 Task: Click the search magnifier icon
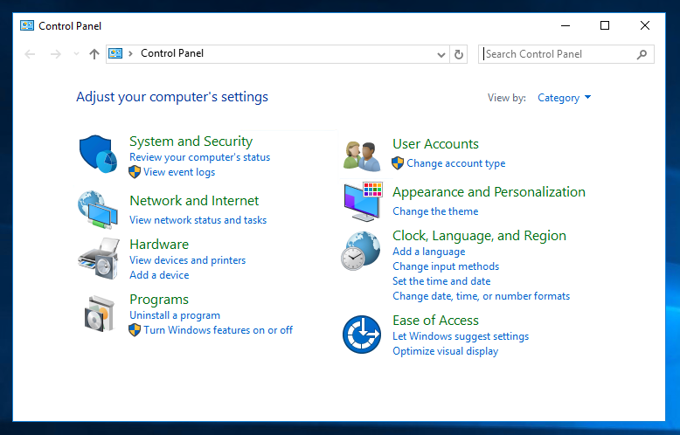coord(642,55)
